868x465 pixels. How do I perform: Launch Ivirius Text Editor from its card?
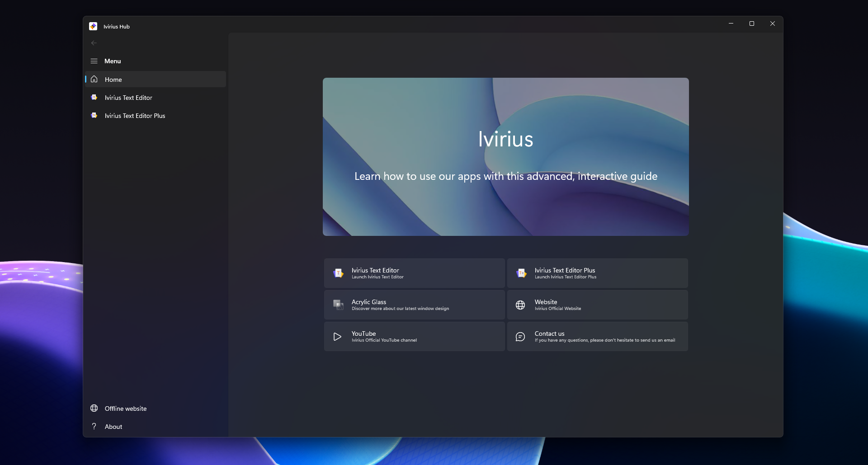click(x=414, y=273)
